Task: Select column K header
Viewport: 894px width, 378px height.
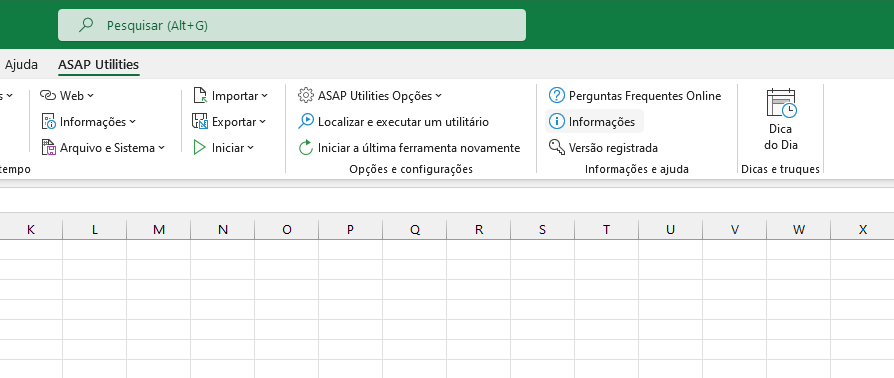Action: [x=31, y=229]
